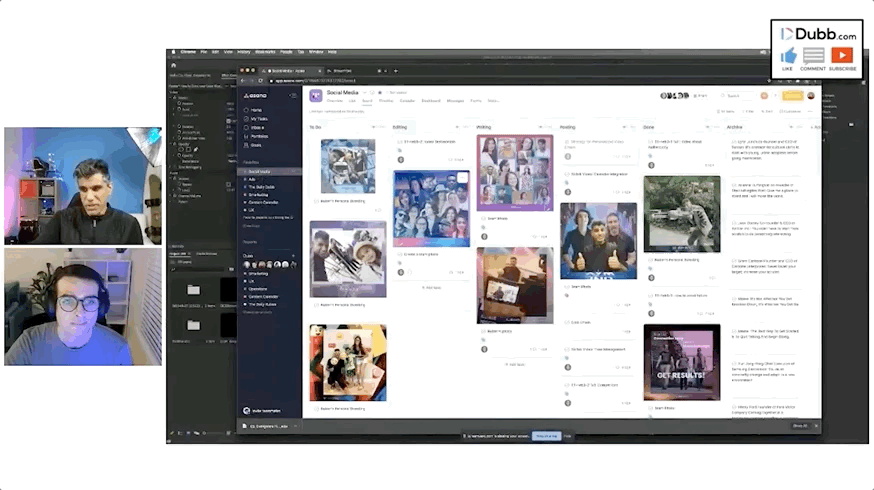The height and width of the screenshot is (490, 874).
Task: Click the Share button near member avatars
Action: click(700, 96)
